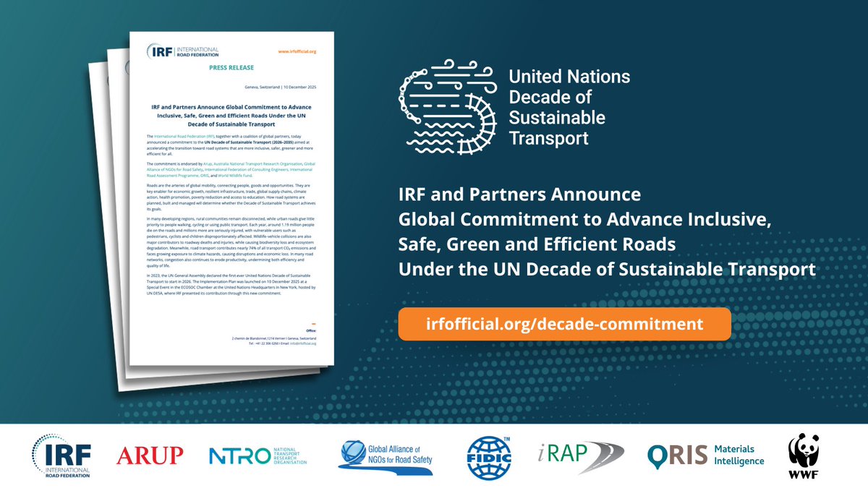The height and width of the screenshot is (488, 868).
Task: Click the Arup hyperlink in the endorsement paragraph
Action: 208,164
